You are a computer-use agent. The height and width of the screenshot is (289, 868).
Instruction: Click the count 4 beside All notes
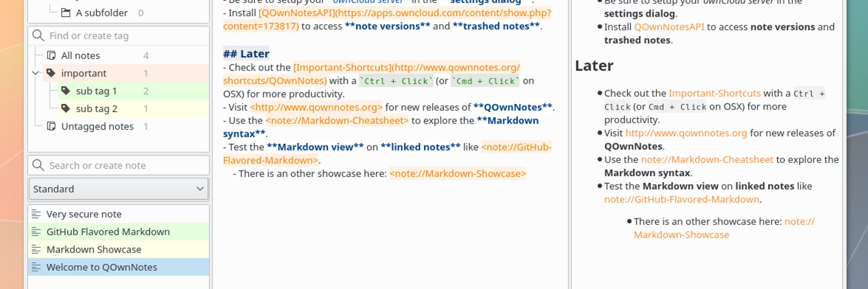(x=146, y=55)
